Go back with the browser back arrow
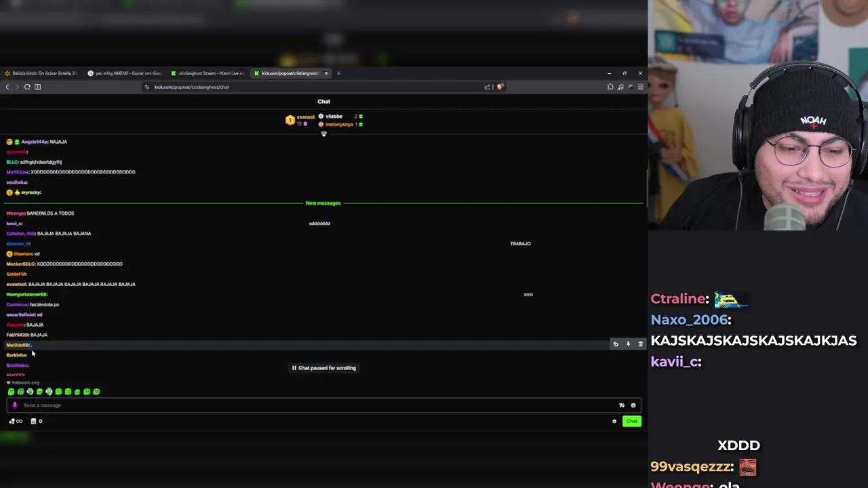This screenshot has height=488, width=868. click(7, 87)
